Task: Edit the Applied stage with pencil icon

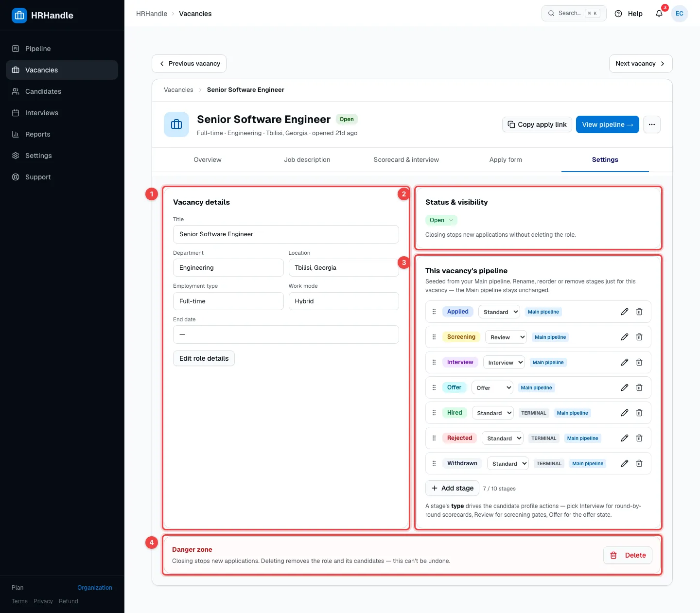Action: click(625, 312)
